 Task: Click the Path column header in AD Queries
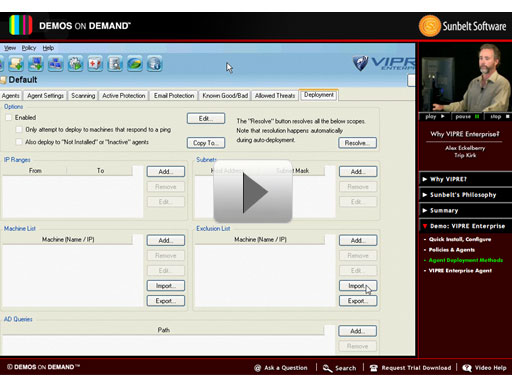point(163,330)
